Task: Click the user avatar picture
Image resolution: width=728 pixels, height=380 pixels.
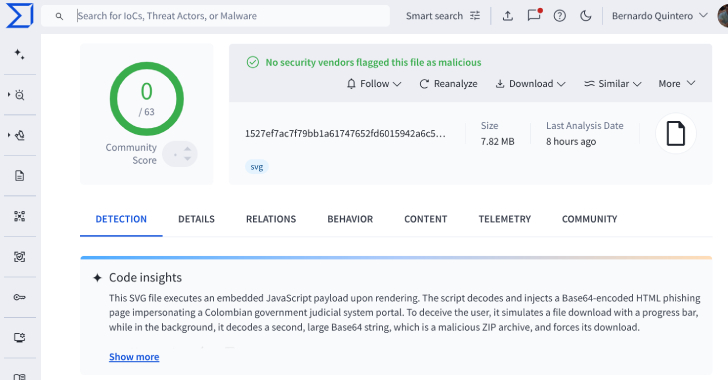Action: tap(722, 16)
